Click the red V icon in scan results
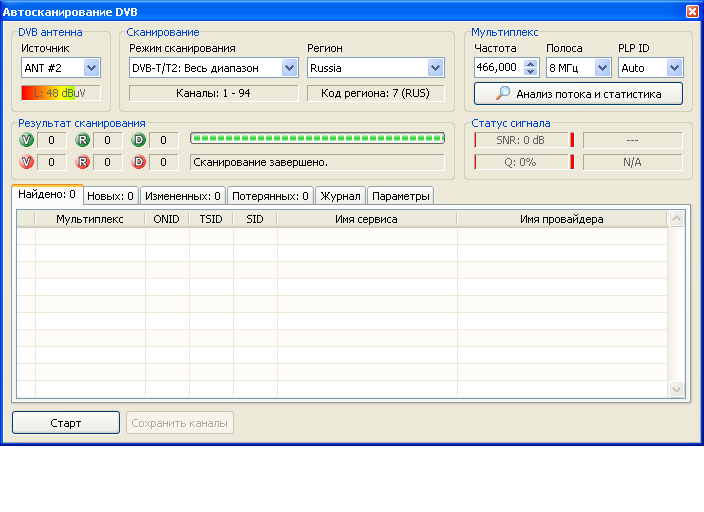This screenshot has width=704, height=512. (26, 162)
